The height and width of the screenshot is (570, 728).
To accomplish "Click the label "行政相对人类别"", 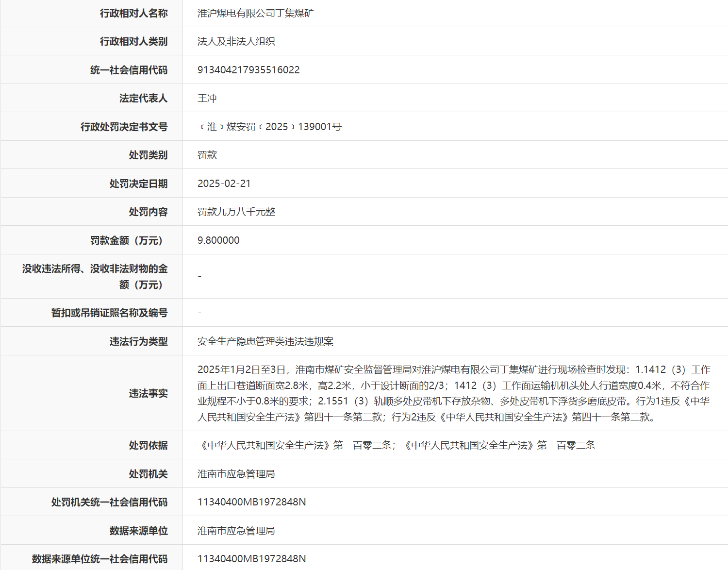I will point(133,41).
